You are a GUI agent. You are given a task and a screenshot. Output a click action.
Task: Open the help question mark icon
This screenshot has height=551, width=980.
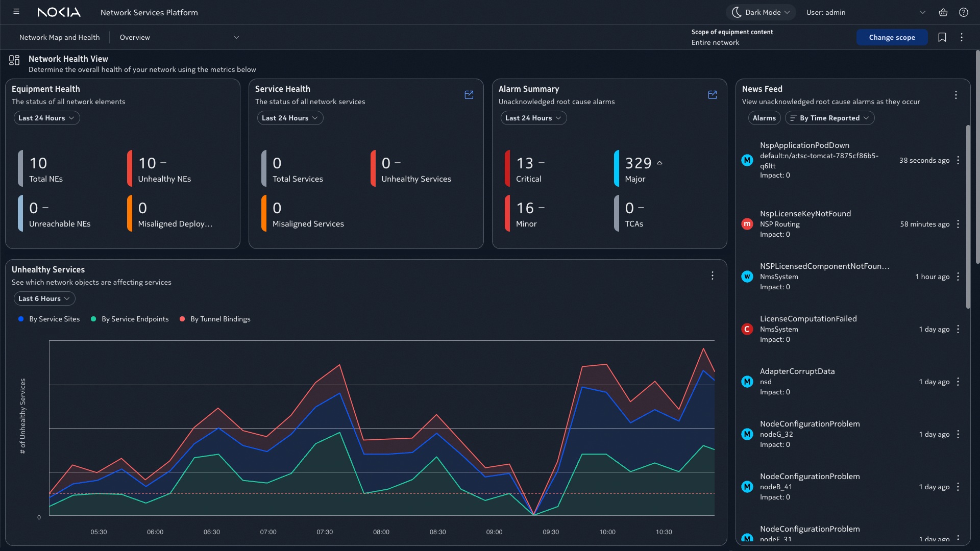point(964,12)
